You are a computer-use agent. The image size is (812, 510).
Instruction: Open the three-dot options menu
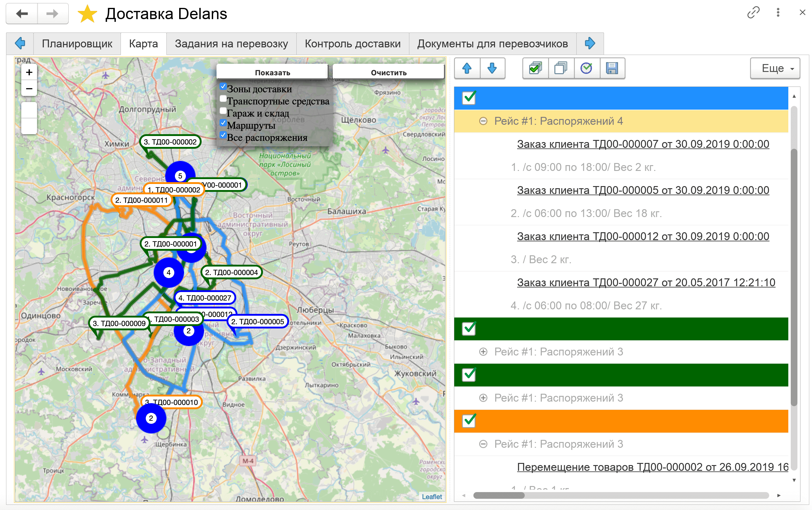click(778, 13)
